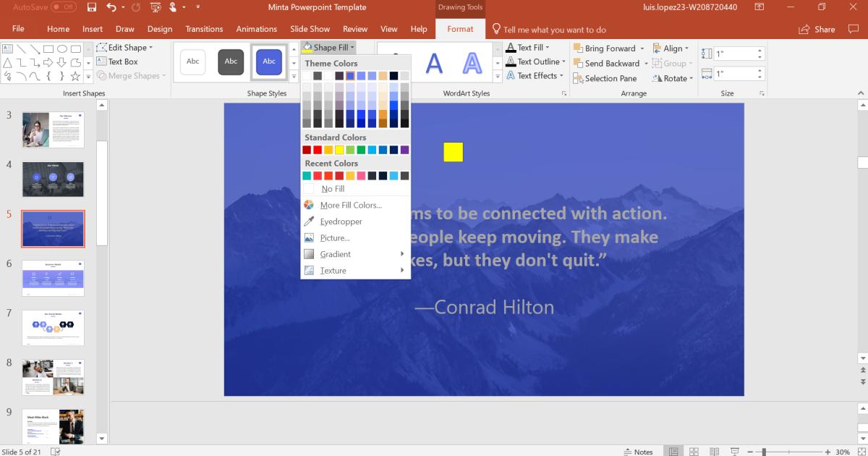The height and width of the screenshot is (456, 868).
Task: Select the dark Abc shape style
Action: [231, 62]
